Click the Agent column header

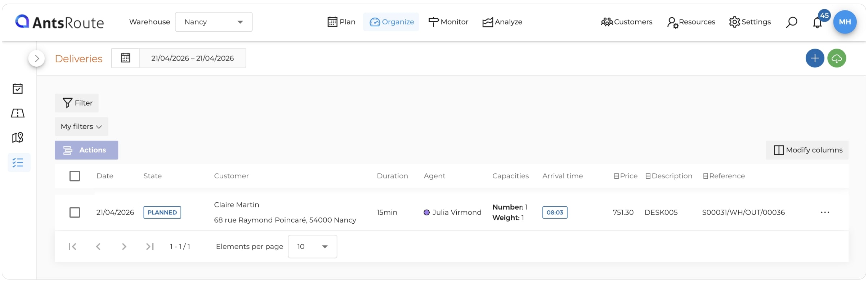tap(434, 176)
